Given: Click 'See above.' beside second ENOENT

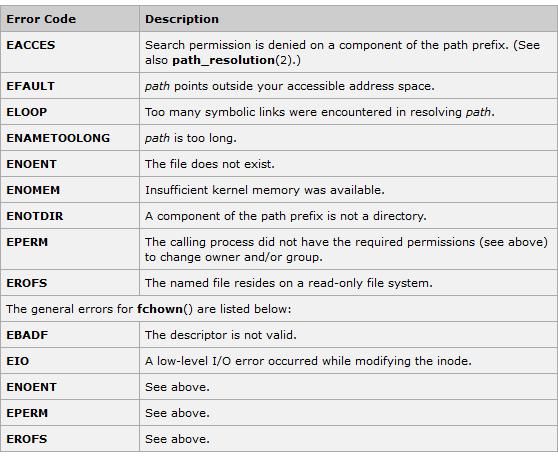Looking at the screenshot, I should tap(177, 387).
